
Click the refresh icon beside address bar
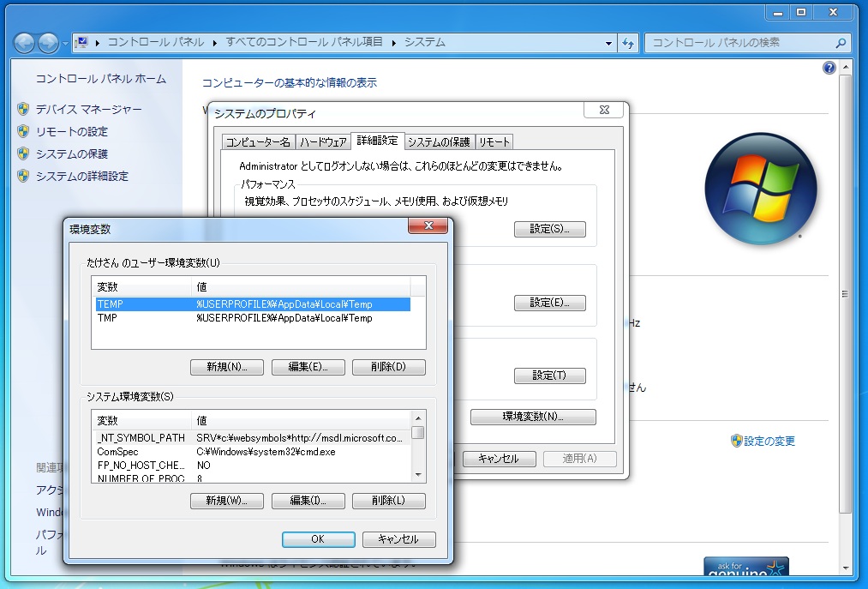628,43
